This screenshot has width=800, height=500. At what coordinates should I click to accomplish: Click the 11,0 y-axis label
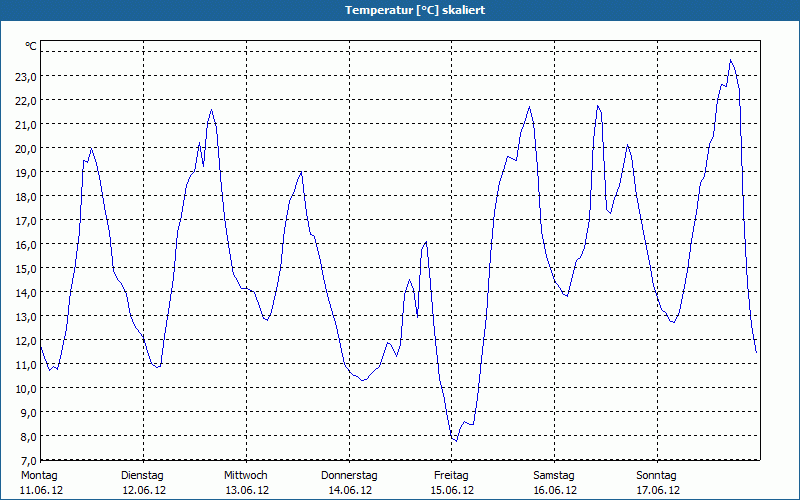tap(27, 364)
